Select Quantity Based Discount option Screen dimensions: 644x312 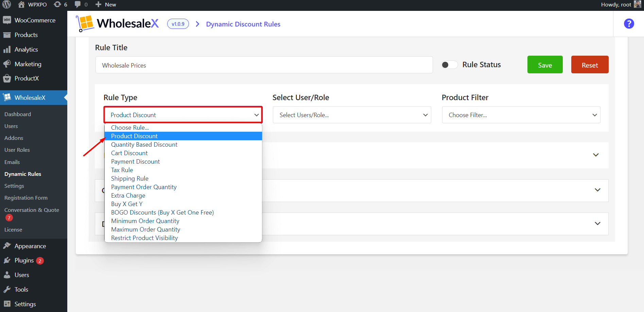(183, 145)
